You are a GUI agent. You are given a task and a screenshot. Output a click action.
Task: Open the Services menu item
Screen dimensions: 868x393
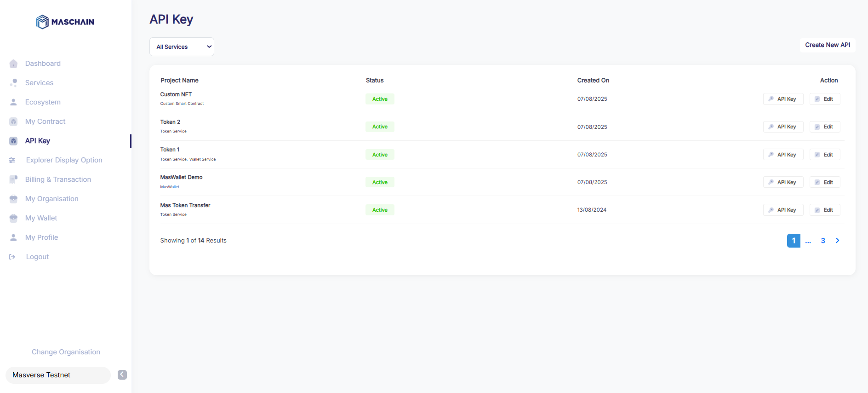(x=39, y=83)
